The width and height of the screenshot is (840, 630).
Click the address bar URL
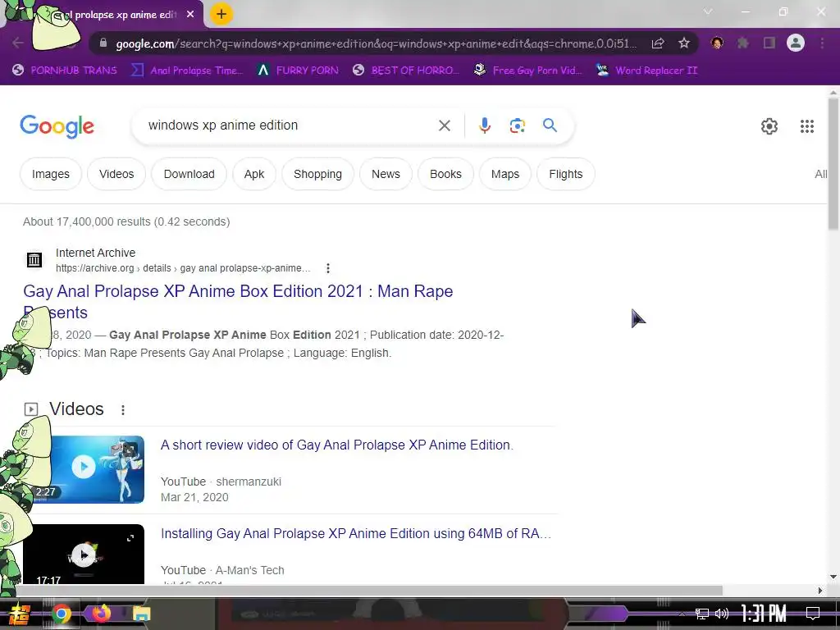[376, 43]
